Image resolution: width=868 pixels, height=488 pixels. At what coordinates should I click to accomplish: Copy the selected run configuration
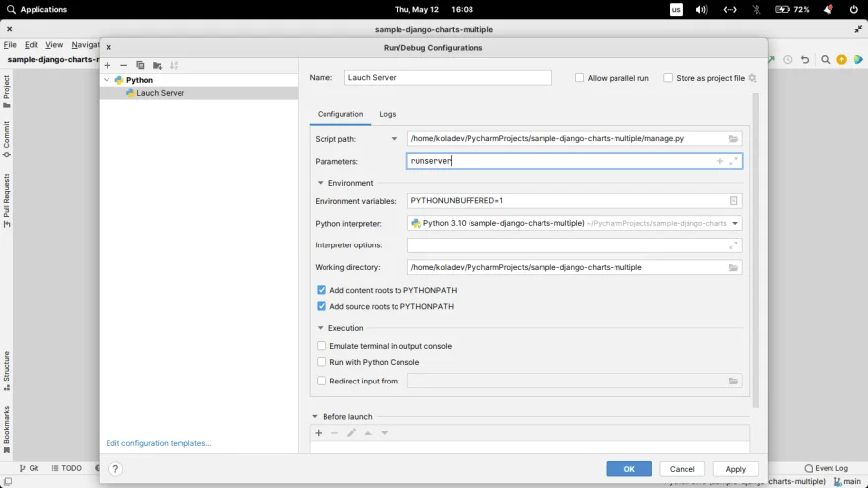coord(140,65)
